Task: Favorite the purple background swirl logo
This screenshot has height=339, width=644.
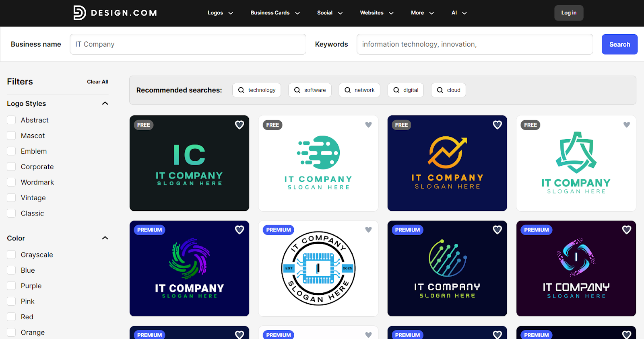Action: coord(626,230)
